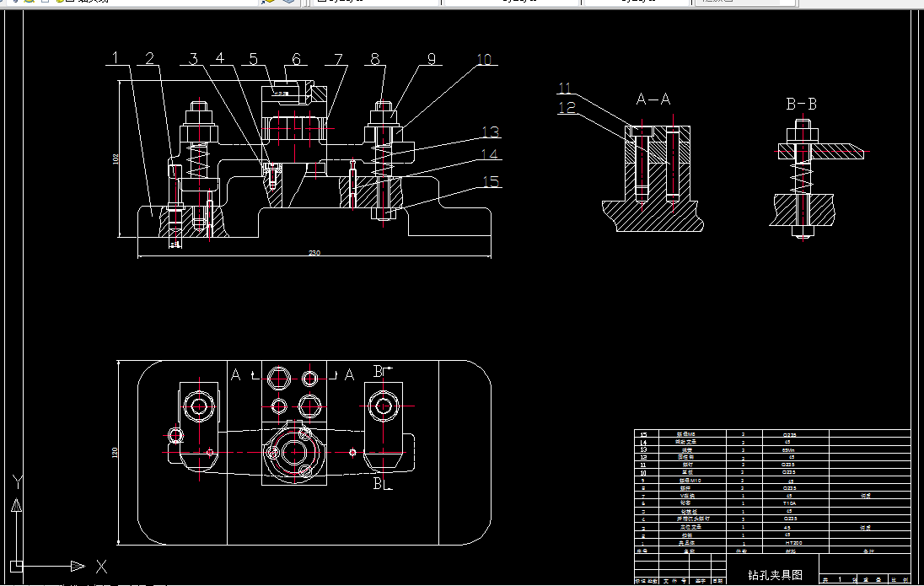Click part balloon number 8 on front view

[x=375, y=58]
